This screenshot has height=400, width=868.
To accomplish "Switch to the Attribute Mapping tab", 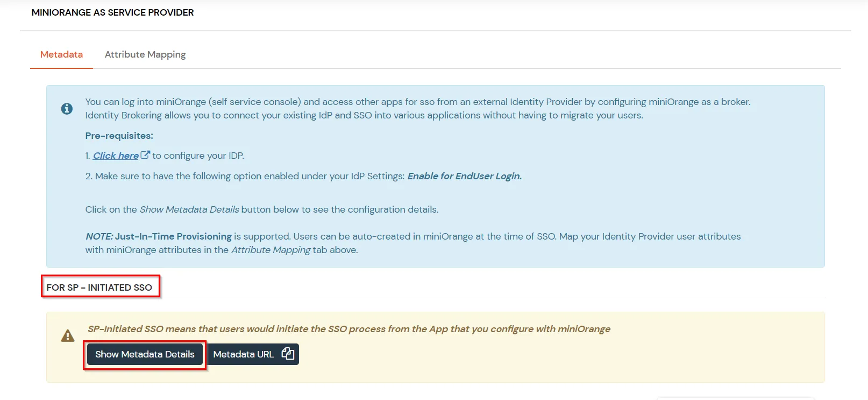I will click(145, 54).
